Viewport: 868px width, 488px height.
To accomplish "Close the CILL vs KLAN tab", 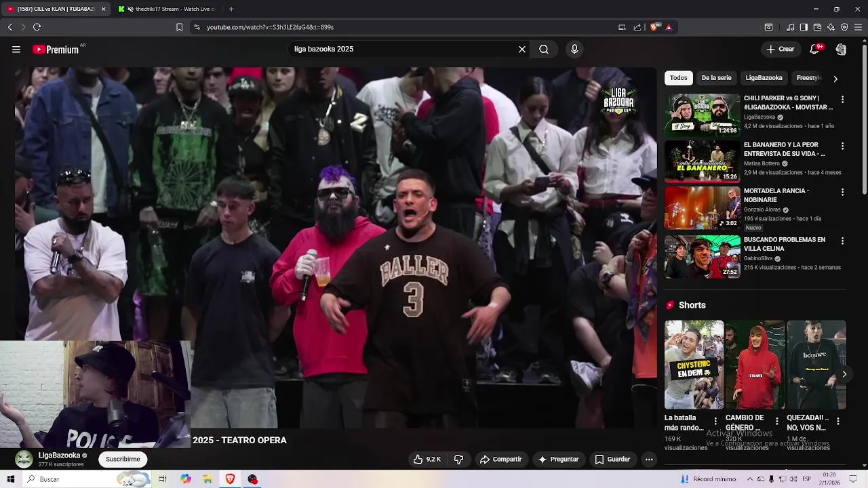I will [103, 9].
